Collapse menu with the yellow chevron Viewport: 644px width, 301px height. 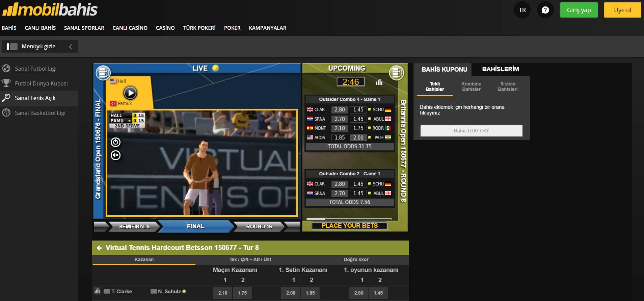[x=71, y=47]
